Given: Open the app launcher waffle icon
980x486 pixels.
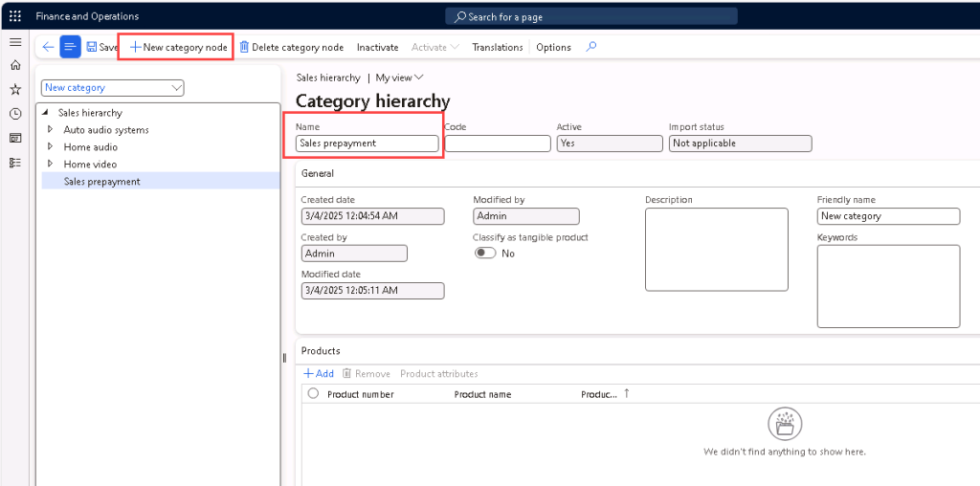Looking at the screenshot, I should click(14, 16).
